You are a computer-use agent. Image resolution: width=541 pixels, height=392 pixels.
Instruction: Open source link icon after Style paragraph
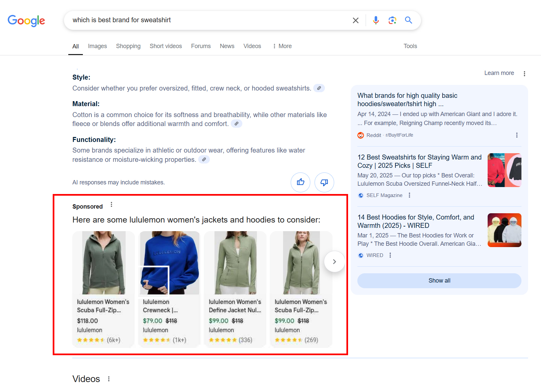click(x=319, y=88)
